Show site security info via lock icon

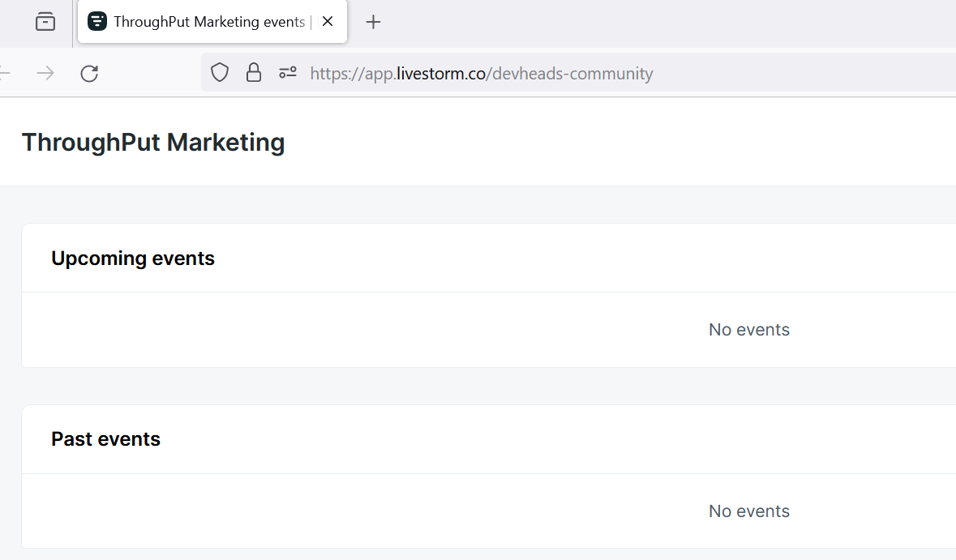(x=254, y=73)
